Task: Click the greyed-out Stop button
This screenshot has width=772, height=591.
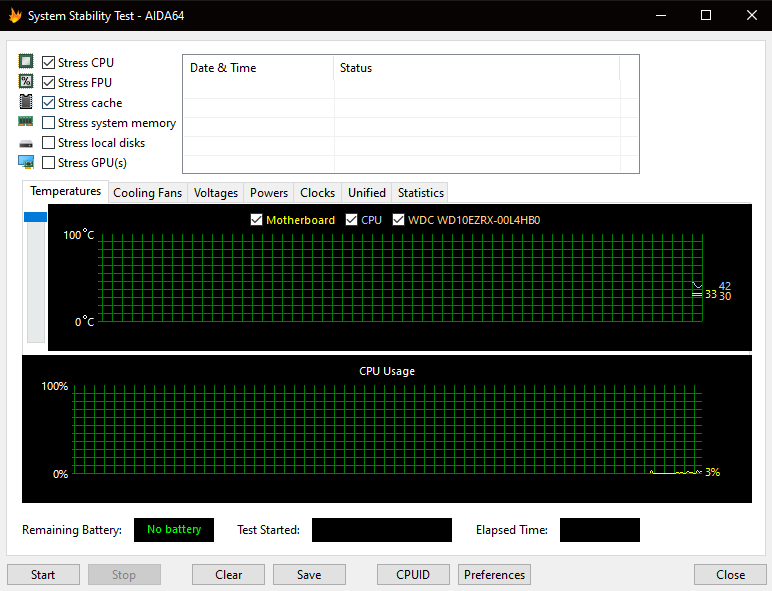Action: (124, 575)
